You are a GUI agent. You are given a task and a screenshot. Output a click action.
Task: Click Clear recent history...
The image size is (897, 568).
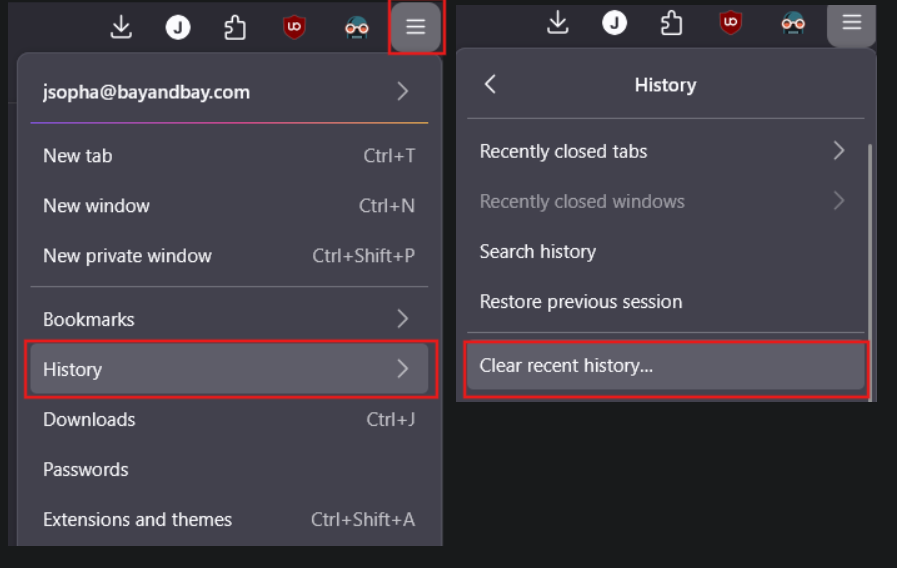click(x=665, y=366)
